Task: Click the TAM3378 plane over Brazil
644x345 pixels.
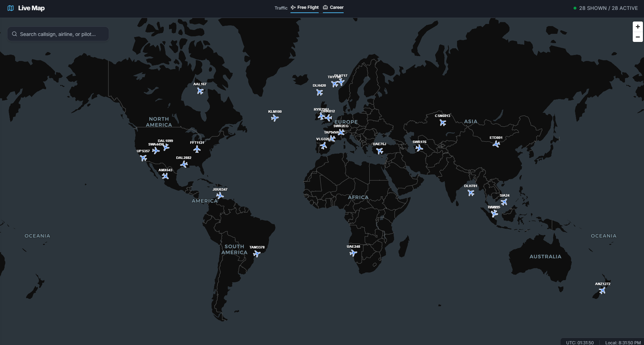Action: point(257,254)
